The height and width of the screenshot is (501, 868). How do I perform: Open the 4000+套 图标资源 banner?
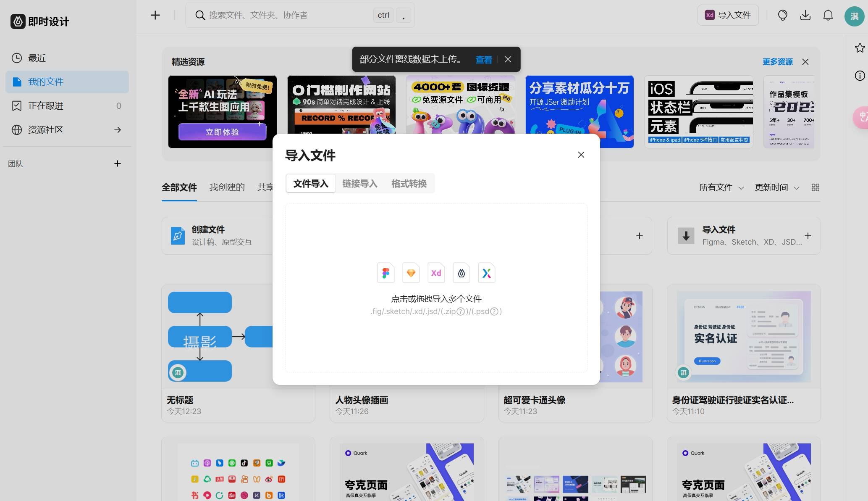tap(460, 105)
